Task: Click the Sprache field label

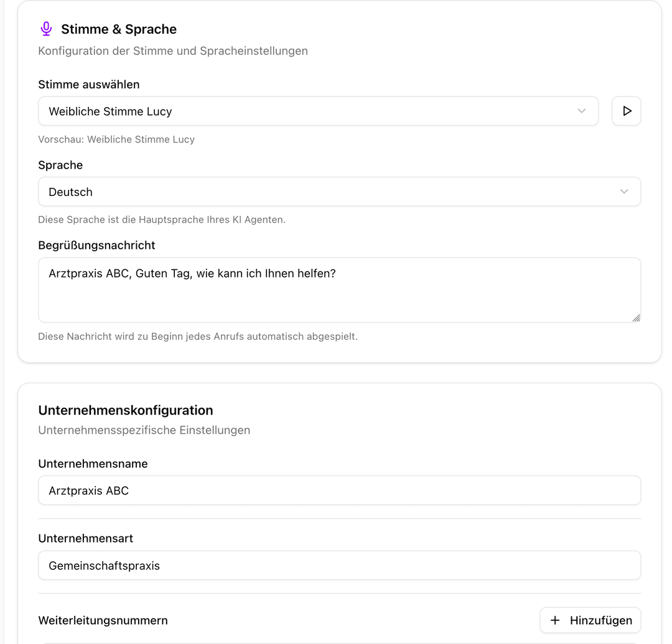Action: [x=60, y=165]
